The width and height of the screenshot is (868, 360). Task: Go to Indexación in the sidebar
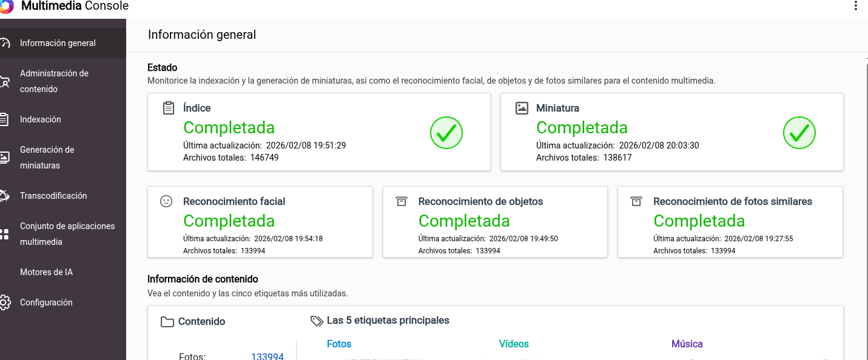(41, 119)
